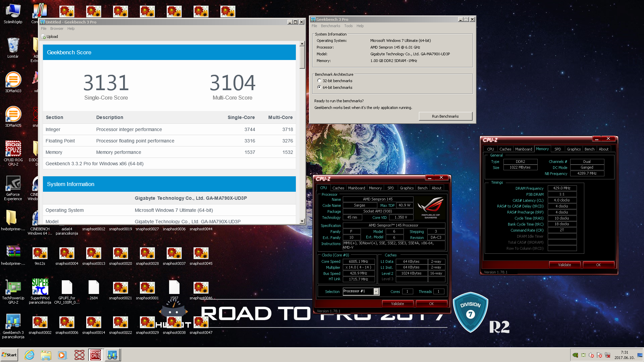
Task: Open Help menu in Geekbench 3 Pro window
Action: 360,26
